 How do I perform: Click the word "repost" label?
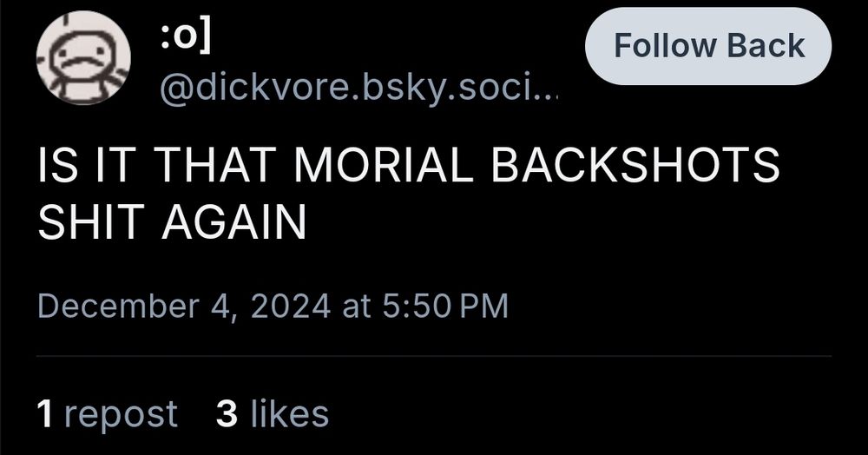(121, 416)
